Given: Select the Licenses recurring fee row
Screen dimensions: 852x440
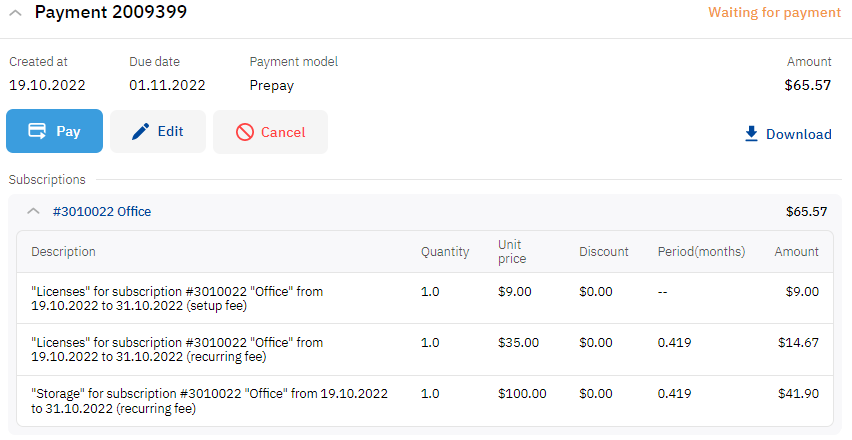Looking at the screenshot, I should tap(425, 349).
